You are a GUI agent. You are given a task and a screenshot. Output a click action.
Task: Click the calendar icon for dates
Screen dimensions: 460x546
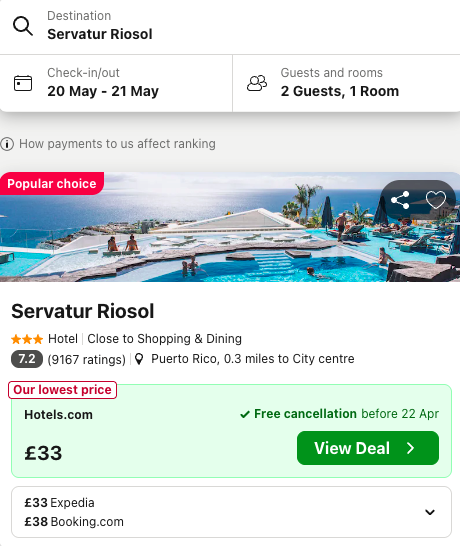click(23, 83)
